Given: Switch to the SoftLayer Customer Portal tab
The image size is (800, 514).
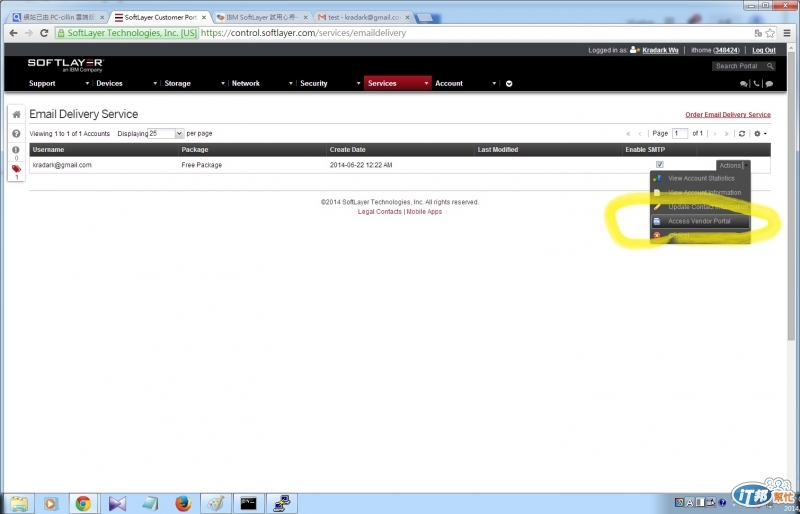Looking at the screenshot, I should [x=159, y=17].
